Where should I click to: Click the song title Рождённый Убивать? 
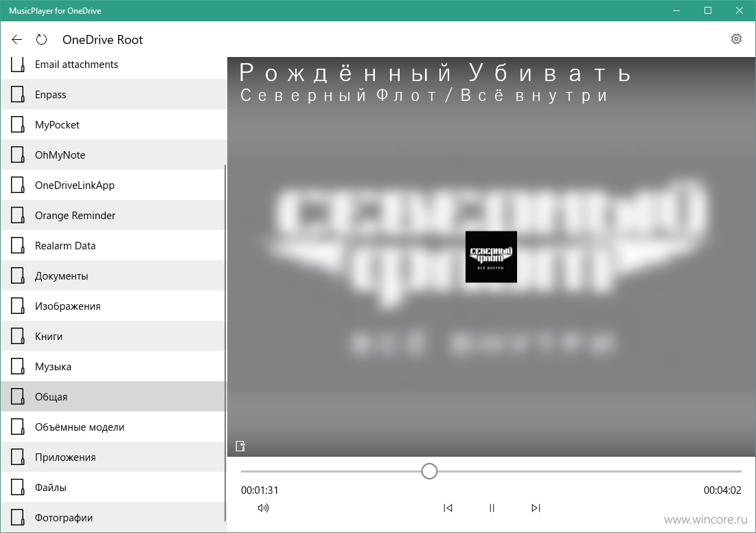click(435, 73)
